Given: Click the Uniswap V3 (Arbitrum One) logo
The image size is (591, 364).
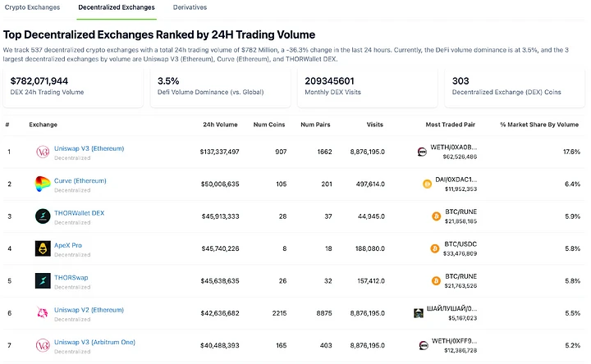Looking at the screenshot, I should point(43,345).
